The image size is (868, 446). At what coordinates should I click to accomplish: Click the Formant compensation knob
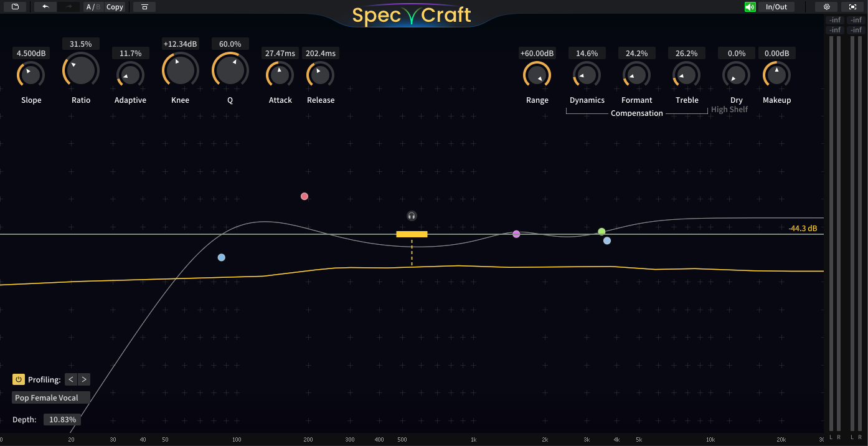(636, 75)
